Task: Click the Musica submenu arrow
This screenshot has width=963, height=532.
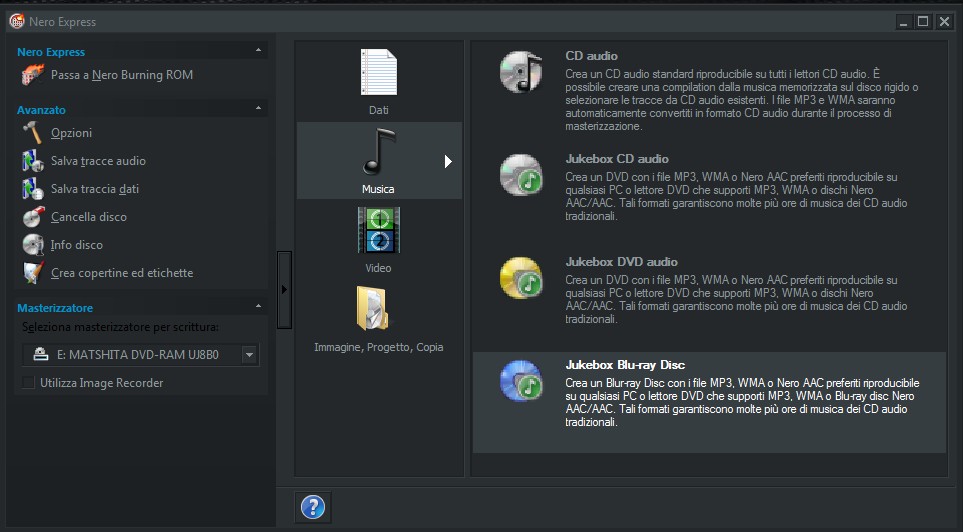Action: click(448, 162)
